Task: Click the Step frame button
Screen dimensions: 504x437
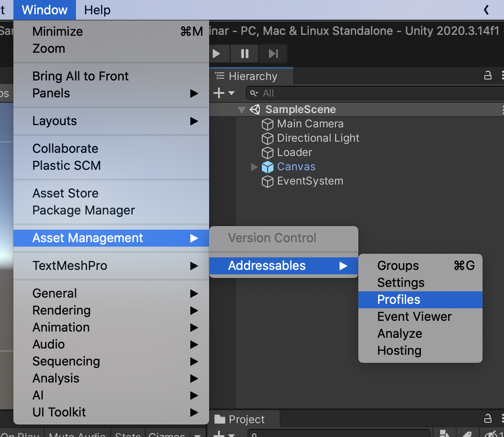Action: coord(273,53)
